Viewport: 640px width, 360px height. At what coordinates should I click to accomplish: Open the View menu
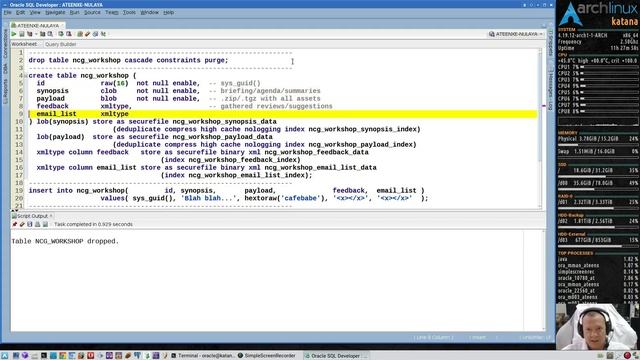tap(35, 13)
